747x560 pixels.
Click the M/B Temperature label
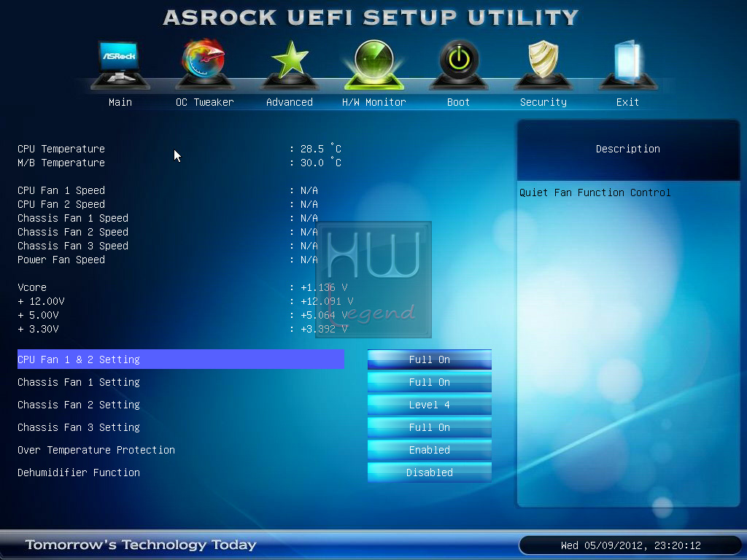click(x=61, y=163)
